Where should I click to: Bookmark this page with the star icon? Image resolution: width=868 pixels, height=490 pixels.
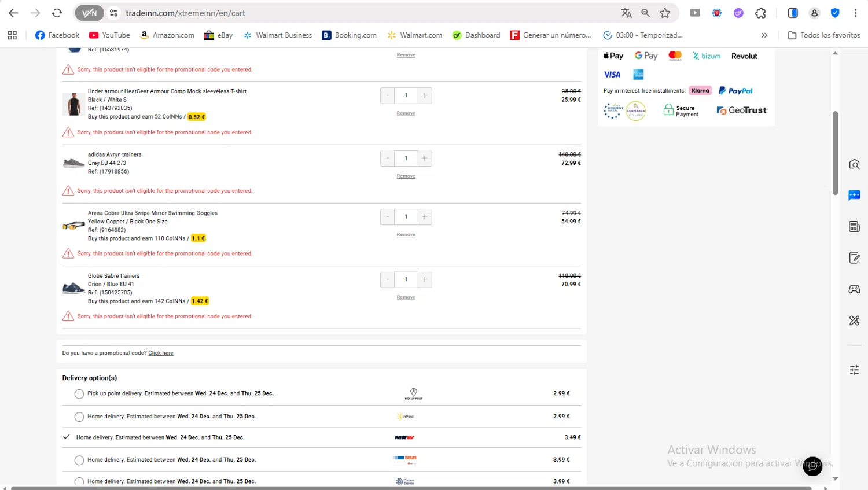pos(665,13)
